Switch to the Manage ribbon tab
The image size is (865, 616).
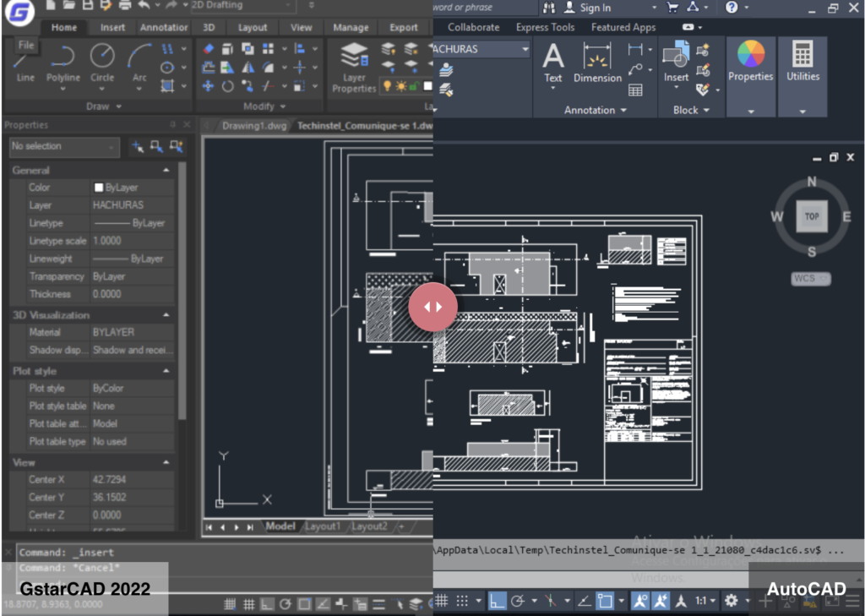(351, 27)
